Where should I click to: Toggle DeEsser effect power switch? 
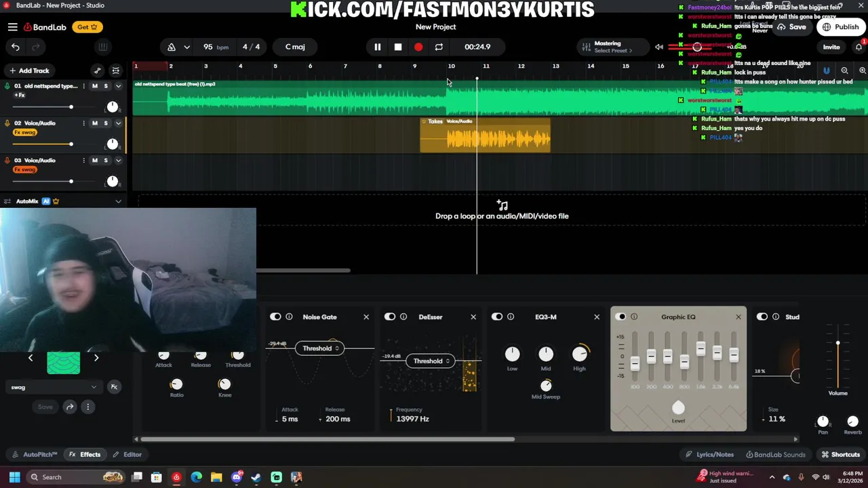coord(390,317)
